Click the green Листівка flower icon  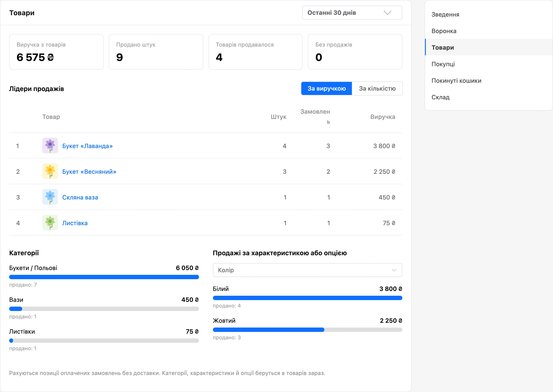point(50,223)
